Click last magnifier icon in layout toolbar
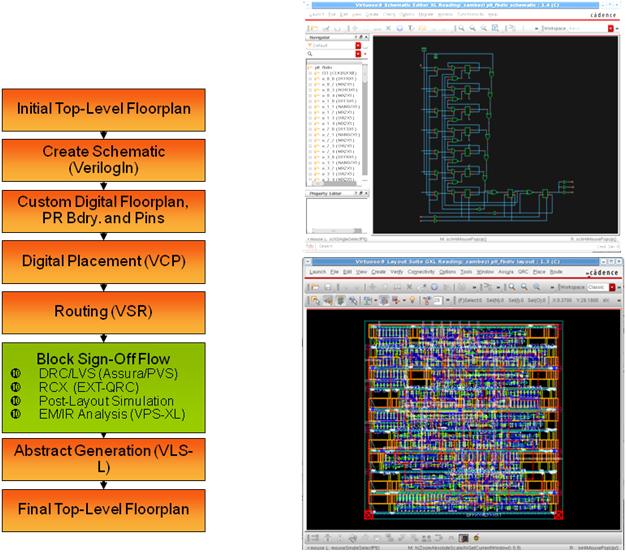 (537, 287)
